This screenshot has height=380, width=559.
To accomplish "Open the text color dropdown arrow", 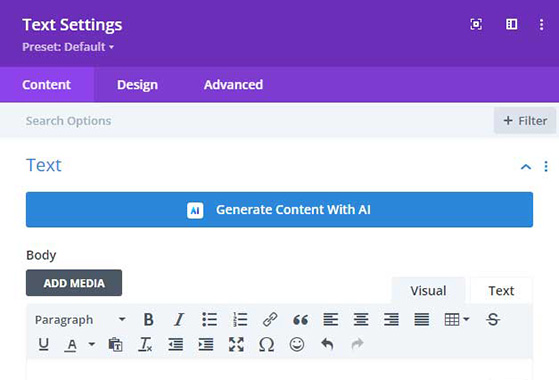I will [92, 344].
